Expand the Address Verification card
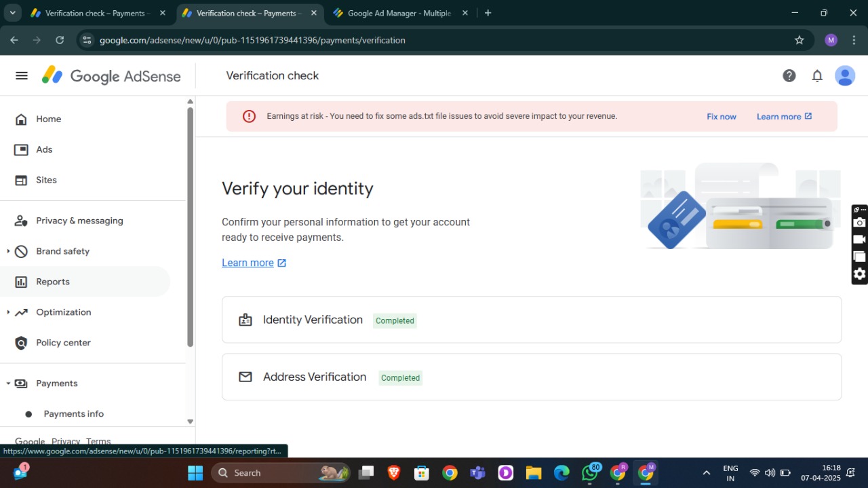The height and width of the screenshot is (488, 868). (532, 377)
